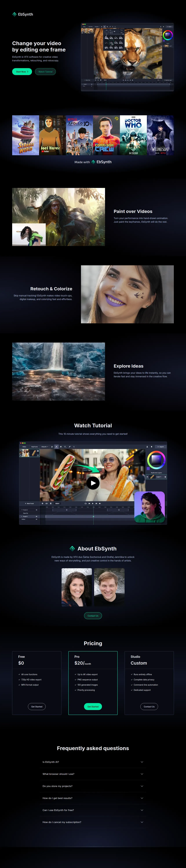The width and height of the screenshot is (186, 868).
Task: Click the Retouch & Colorize face image
Action: pos(127,294)
